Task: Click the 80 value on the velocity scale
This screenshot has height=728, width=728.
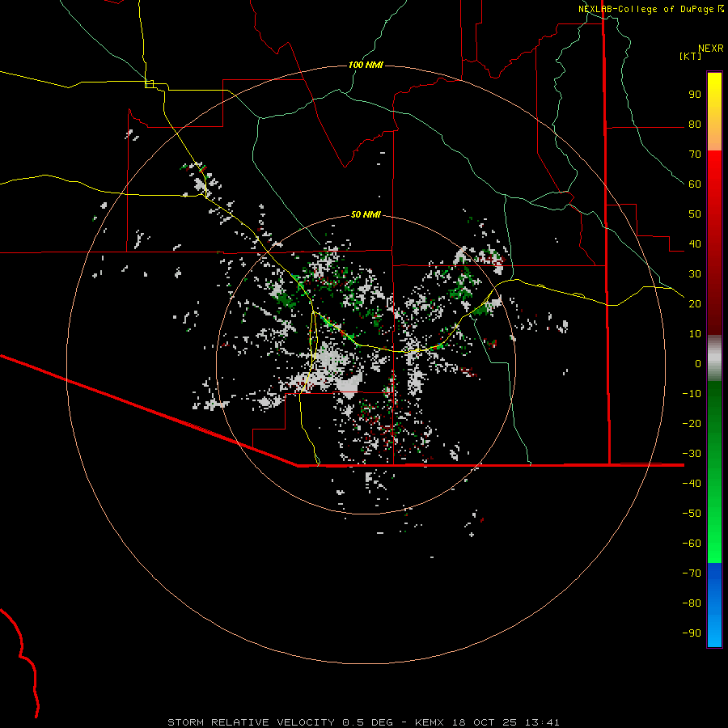Action: click(x=695, y=125)
